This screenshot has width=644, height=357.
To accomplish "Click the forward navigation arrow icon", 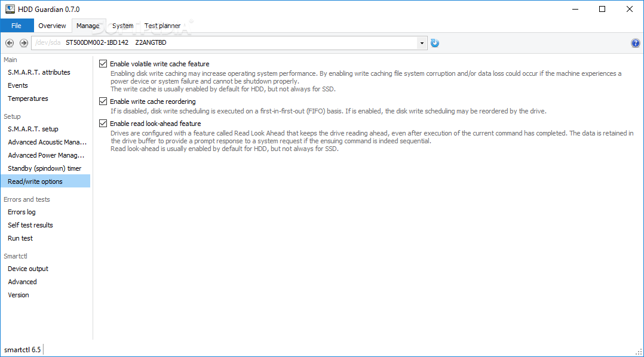I will point(24,42).
